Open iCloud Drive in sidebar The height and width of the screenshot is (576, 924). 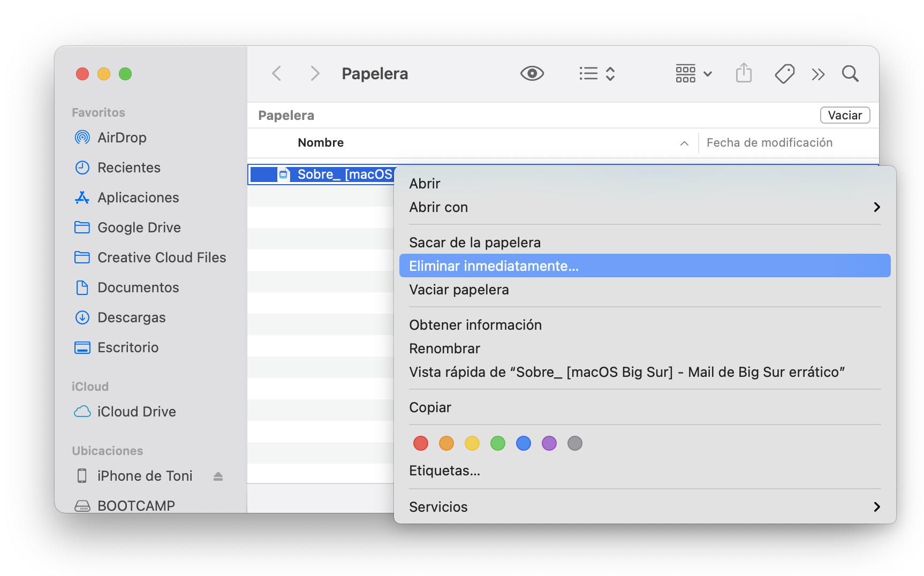pyautogui.click(x=136, y=412)
